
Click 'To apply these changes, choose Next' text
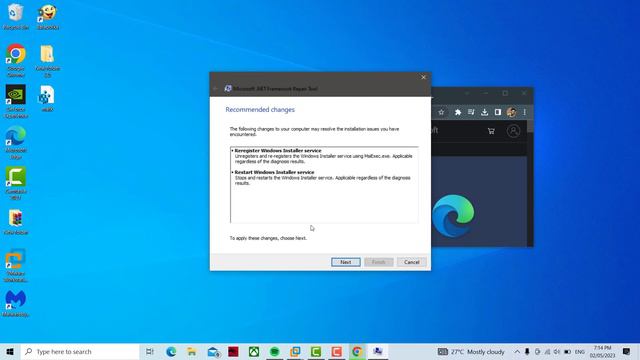click(268, 238)
